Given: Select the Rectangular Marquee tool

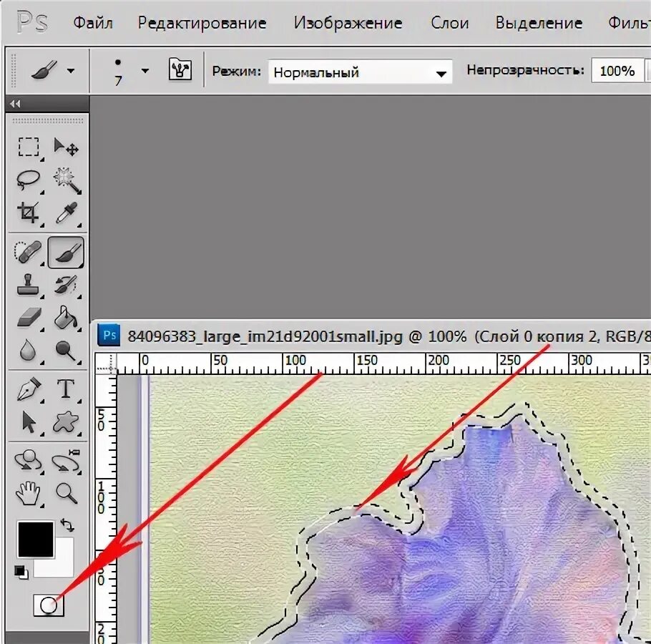Looking at the screenshot, I should point(28,147).
